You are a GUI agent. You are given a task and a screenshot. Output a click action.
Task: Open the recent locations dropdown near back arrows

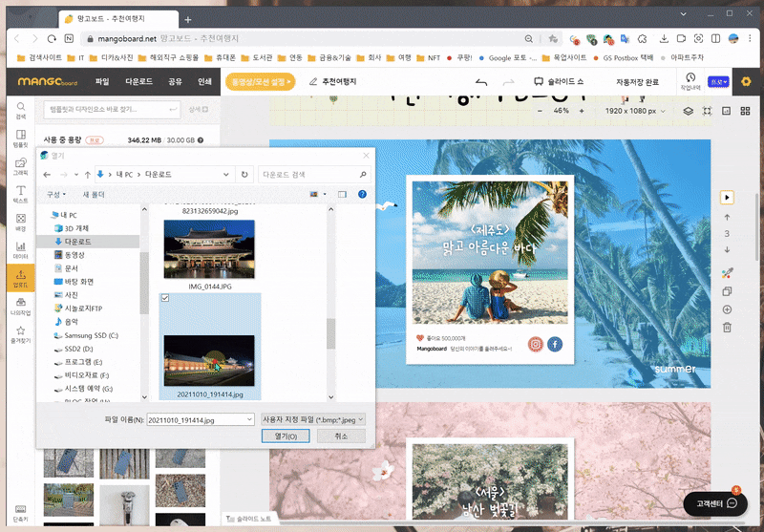coord(76,175)
